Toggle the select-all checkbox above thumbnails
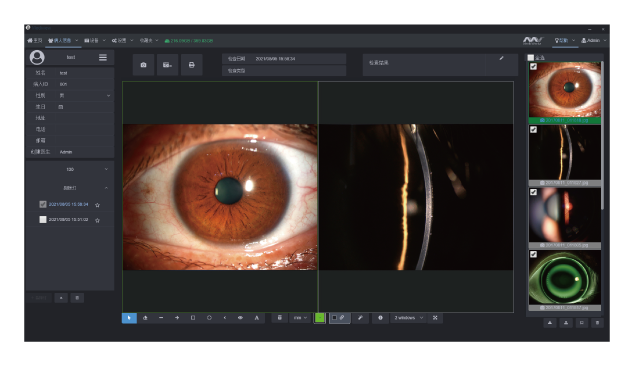 (531, 58)
